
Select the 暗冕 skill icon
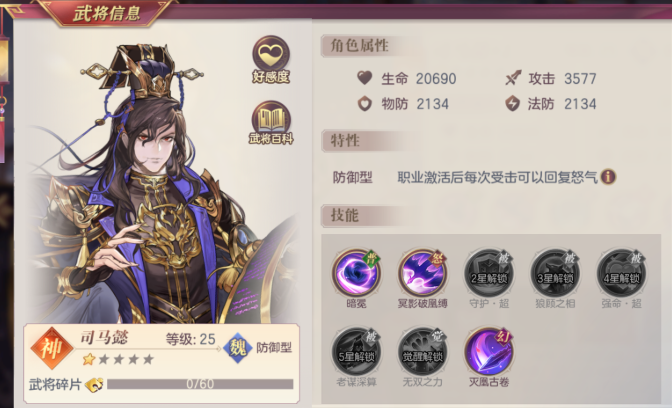[356, 273]
